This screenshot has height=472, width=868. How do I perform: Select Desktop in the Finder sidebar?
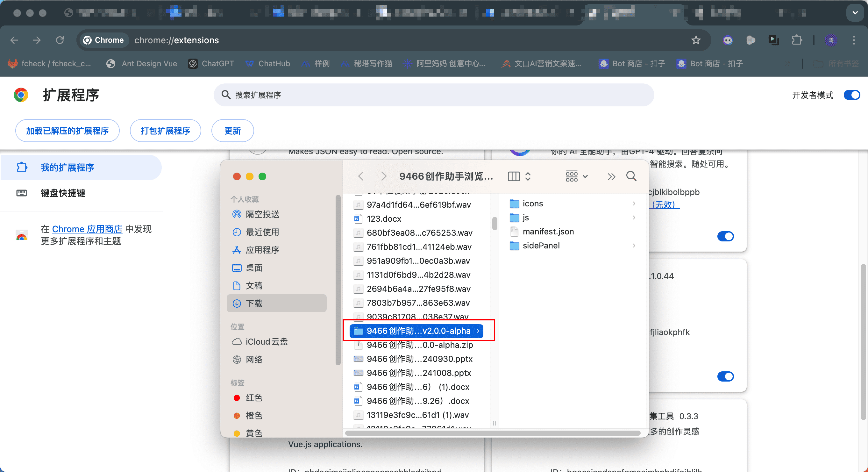[276, 268]
